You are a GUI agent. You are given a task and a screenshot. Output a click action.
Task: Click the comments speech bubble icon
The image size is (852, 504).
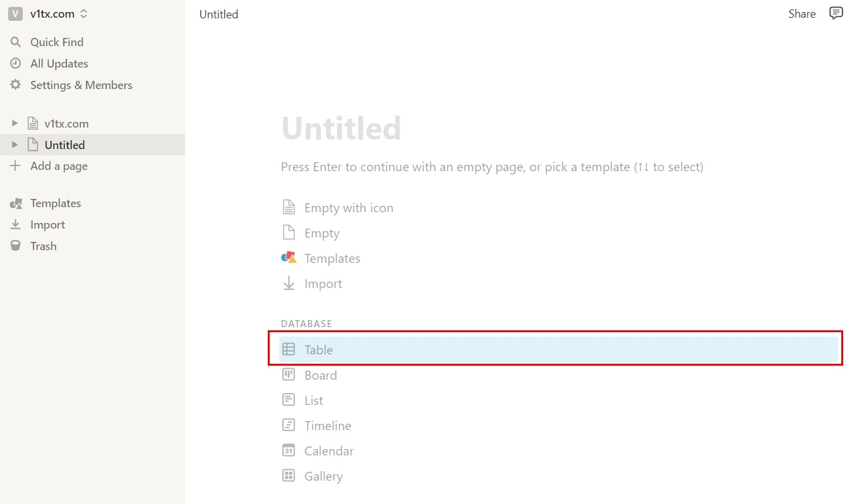(x=836, y=13)
